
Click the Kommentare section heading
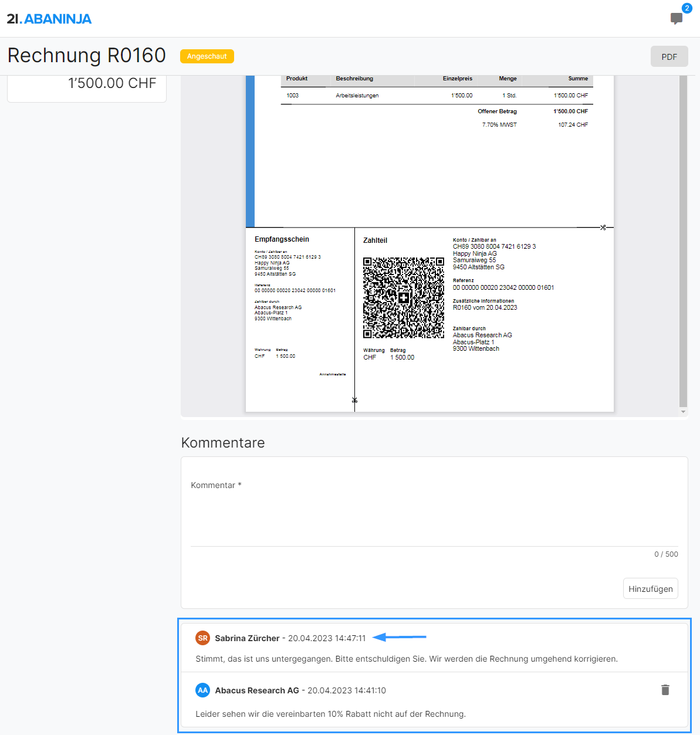223,442
